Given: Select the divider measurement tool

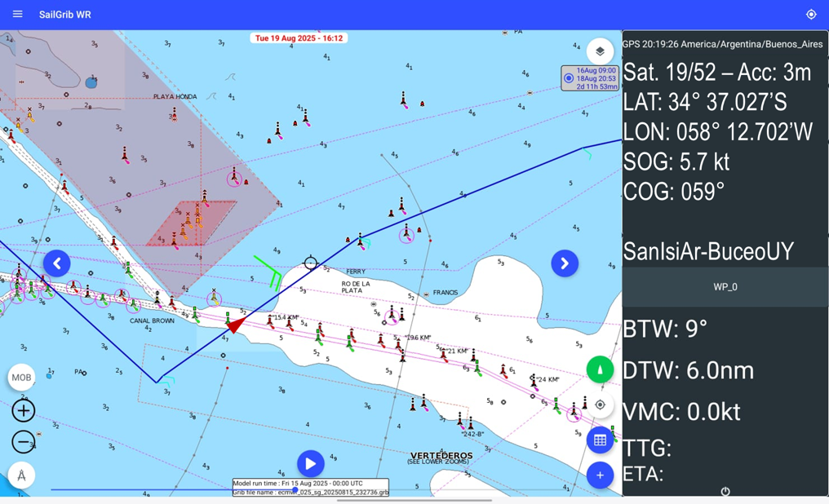Looking at the screenshot, I should [22, 475].
